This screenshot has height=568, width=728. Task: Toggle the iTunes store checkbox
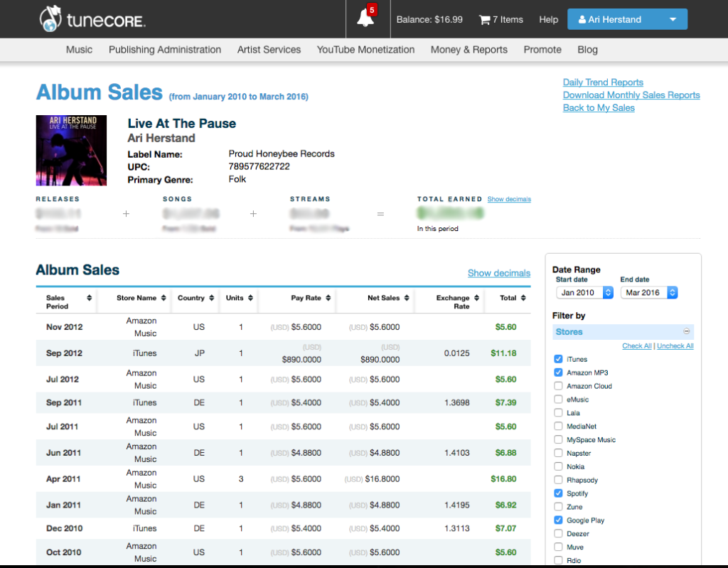tap(558, 359)
